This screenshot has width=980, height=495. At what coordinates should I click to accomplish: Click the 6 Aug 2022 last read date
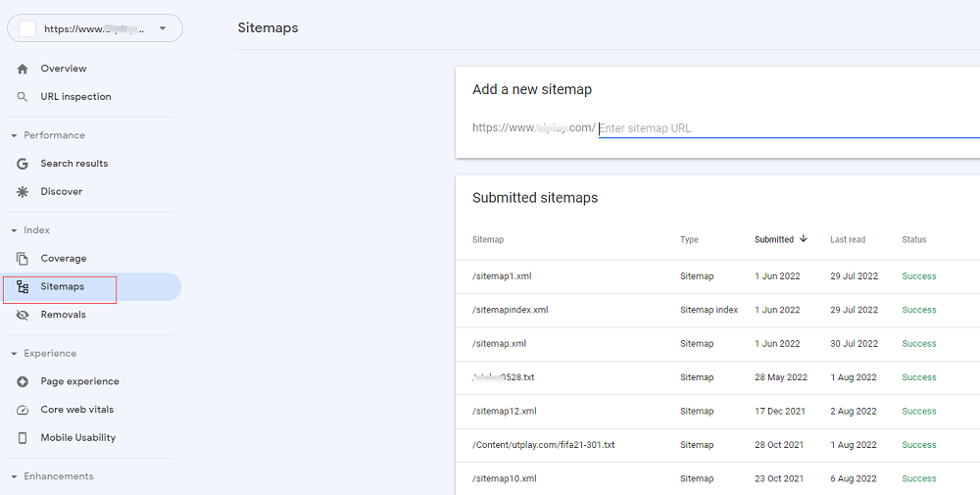point(854,478)
